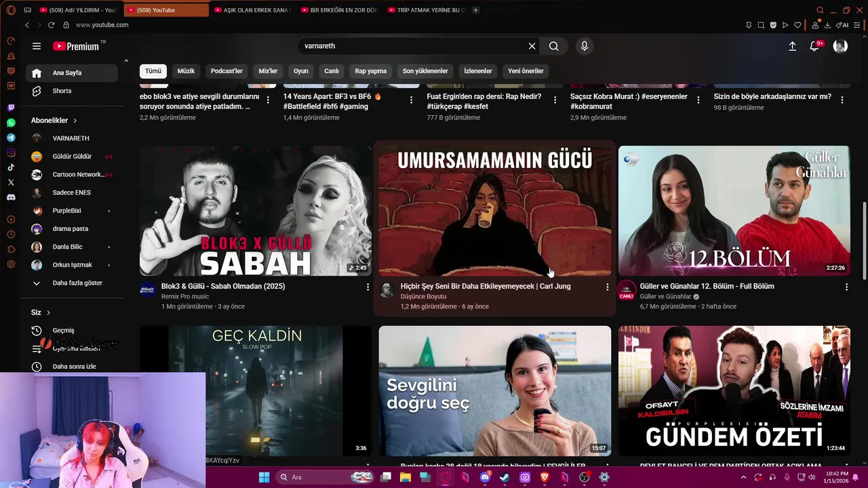Select the Canlı filter chip

coord(332,71)
